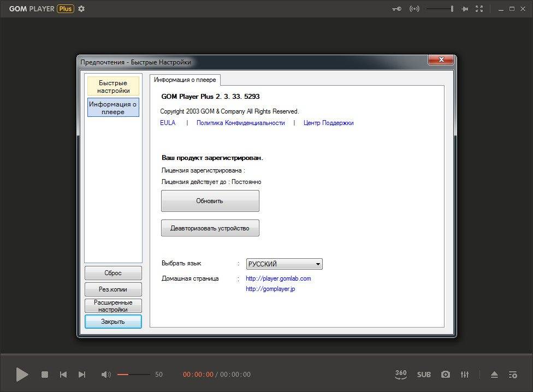
Task: Open Расширенные настройки button
Action: [113, 306]
